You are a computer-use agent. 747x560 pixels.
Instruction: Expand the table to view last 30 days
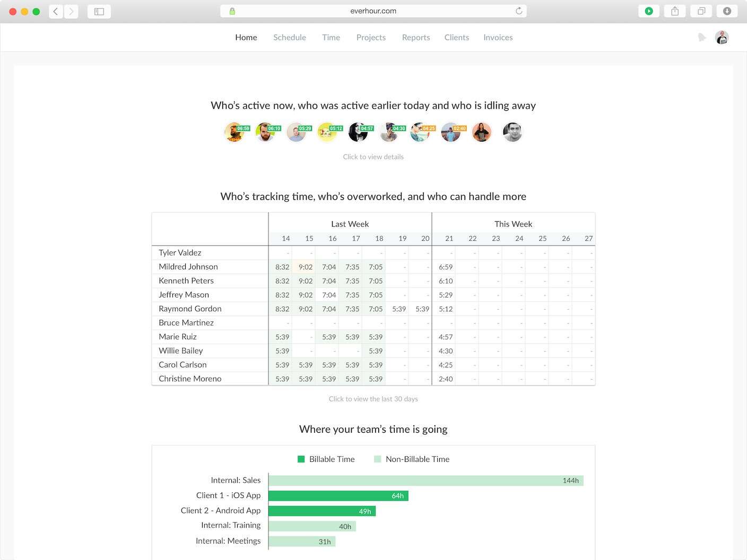coord(373,399)
